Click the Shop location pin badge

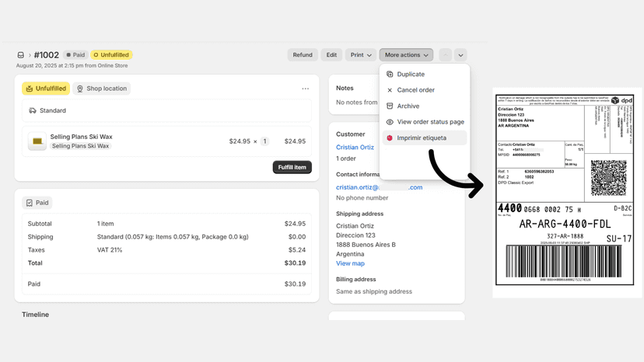pyautogui.click(x=102, y=89)
